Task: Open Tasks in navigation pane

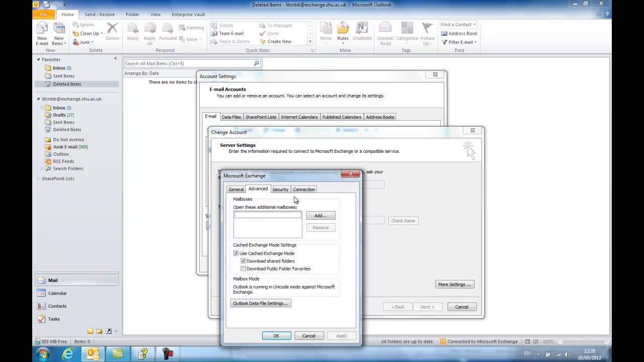Action: tap(77, 319)
